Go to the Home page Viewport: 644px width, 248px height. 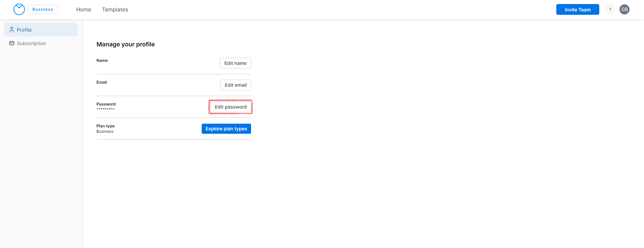(x=84, y=9)
